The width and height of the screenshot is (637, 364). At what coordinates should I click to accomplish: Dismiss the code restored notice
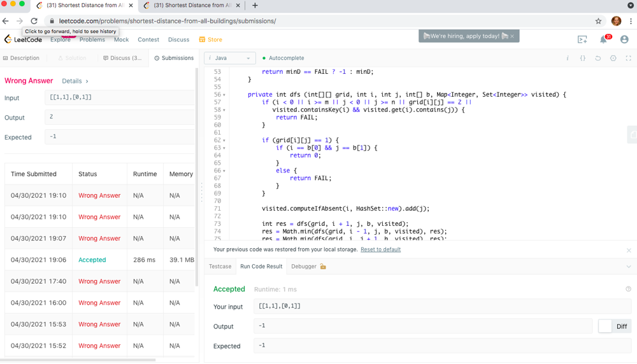tap(628, 250)
